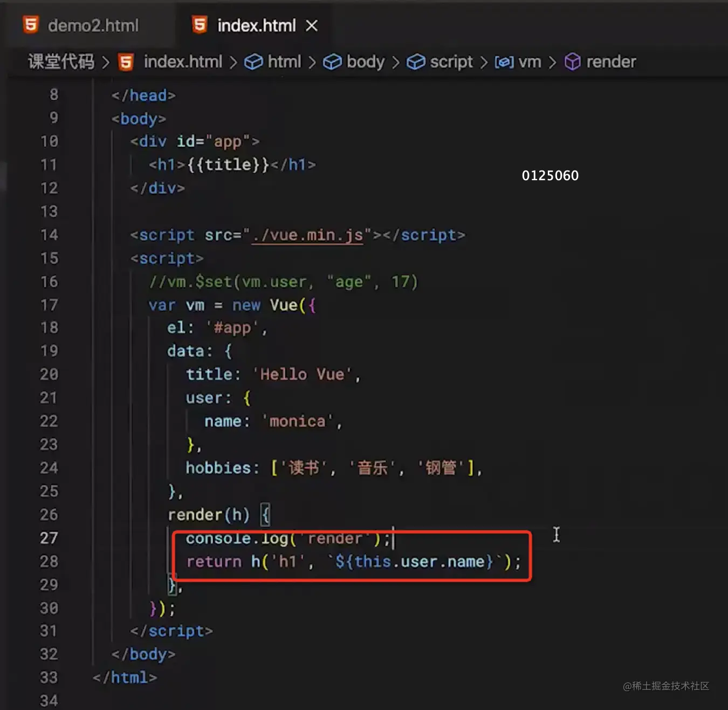Click the div id="app" line
Viewport: 728px width, 710px height.
coord(195,141)
